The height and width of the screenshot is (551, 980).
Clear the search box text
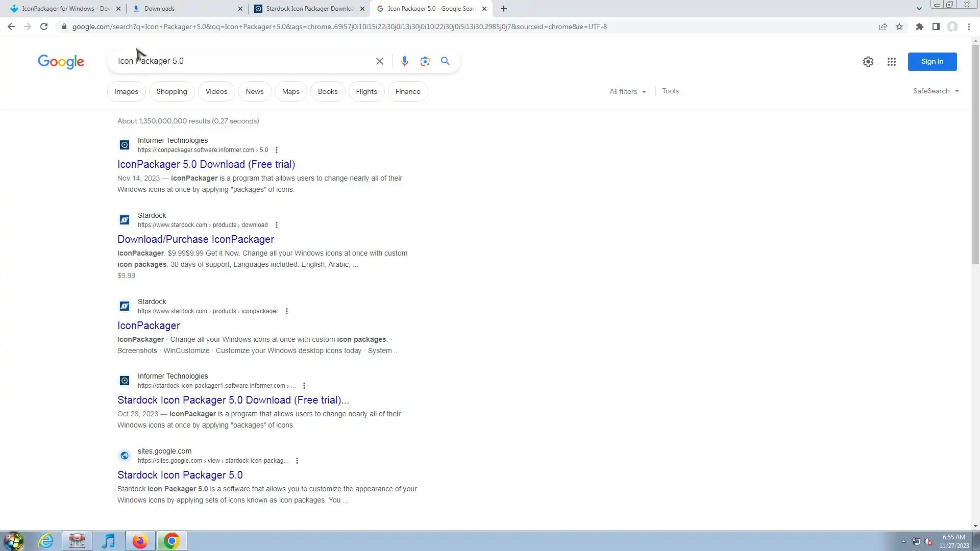(x=379, y=61)
